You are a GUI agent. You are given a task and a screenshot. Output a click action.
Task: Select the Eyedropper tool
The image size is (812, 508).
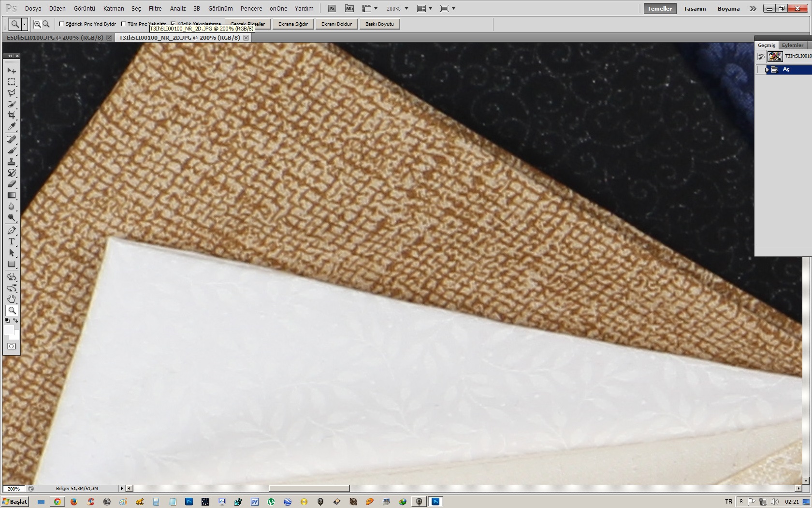[x=12, y=127]
